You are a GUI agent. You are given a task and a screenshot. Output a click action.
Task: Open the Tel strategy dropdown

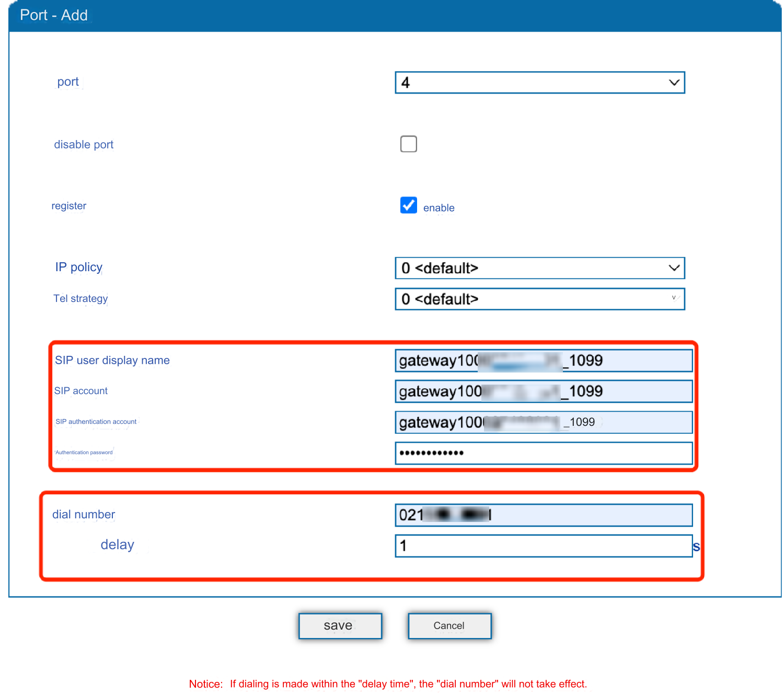[539, 299]
